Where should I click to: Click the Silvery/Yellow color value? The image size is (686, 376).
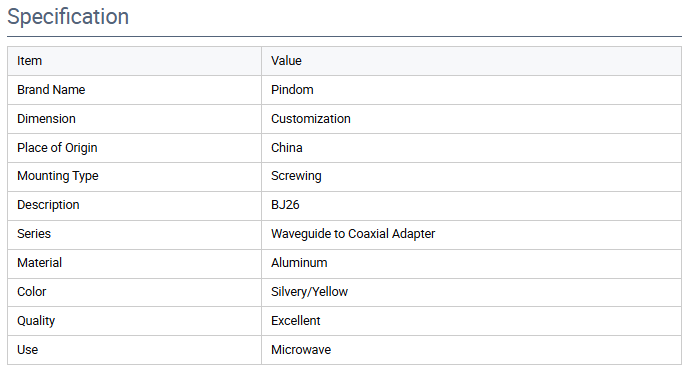pos(309,292)
